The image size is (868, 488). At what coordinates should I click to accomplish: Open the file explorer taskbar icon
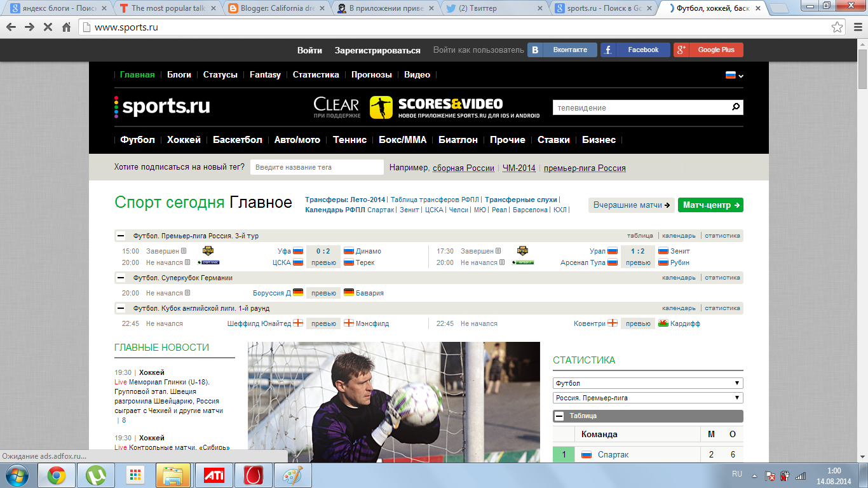[x=174, y=475]
